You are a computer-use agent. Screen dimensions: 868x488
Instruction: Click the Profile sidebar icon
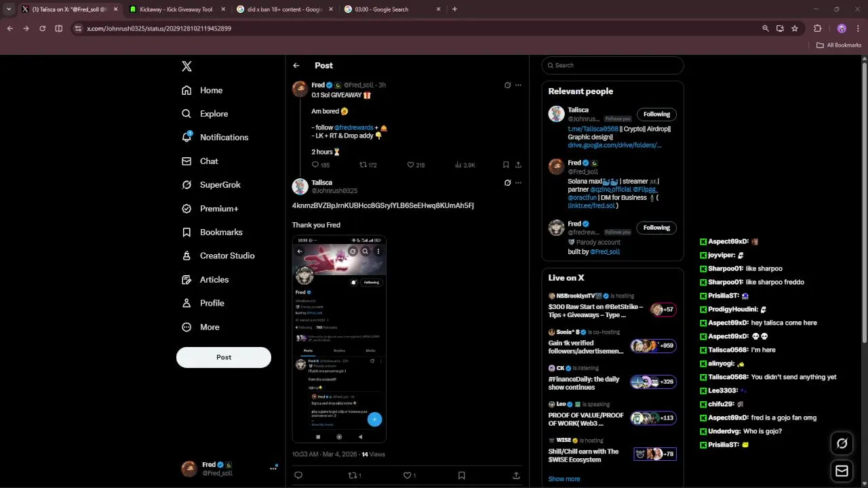(186, 303)
